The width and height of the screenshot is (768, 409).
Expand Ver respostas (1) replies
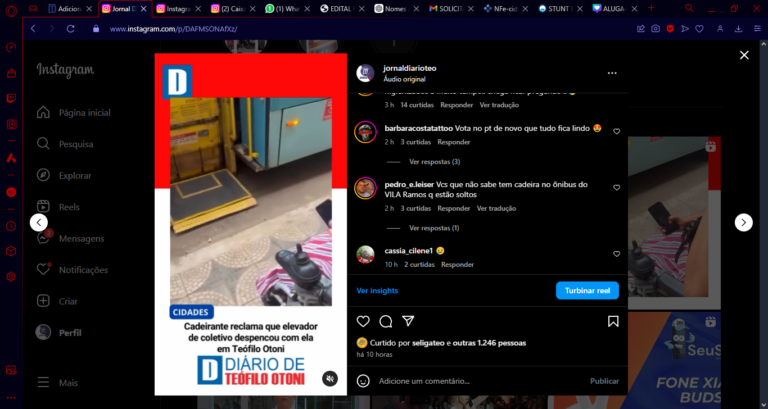click(434, 228)
